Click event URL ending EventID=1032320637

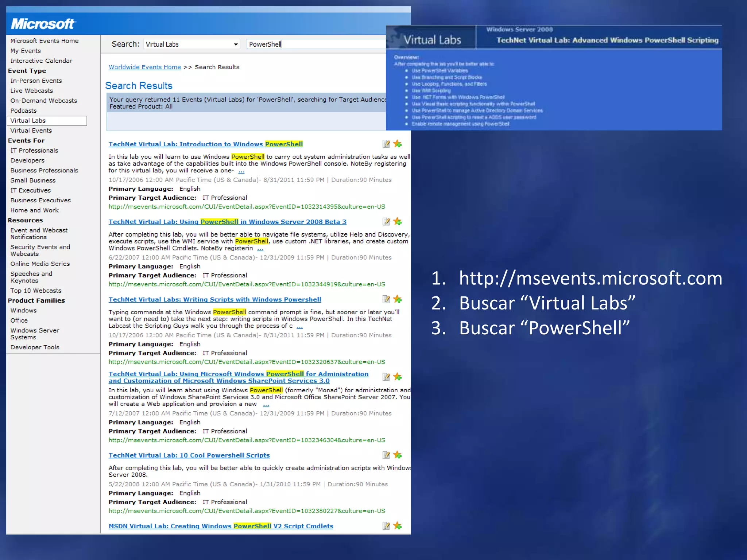pos(247,362)
